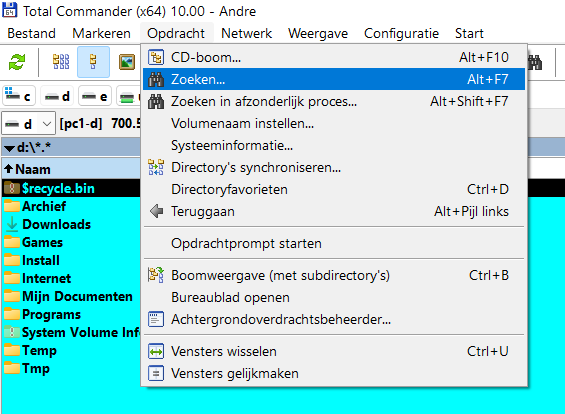
Task: Choose Directory's synchroniseren... entry
Action: 334,168
